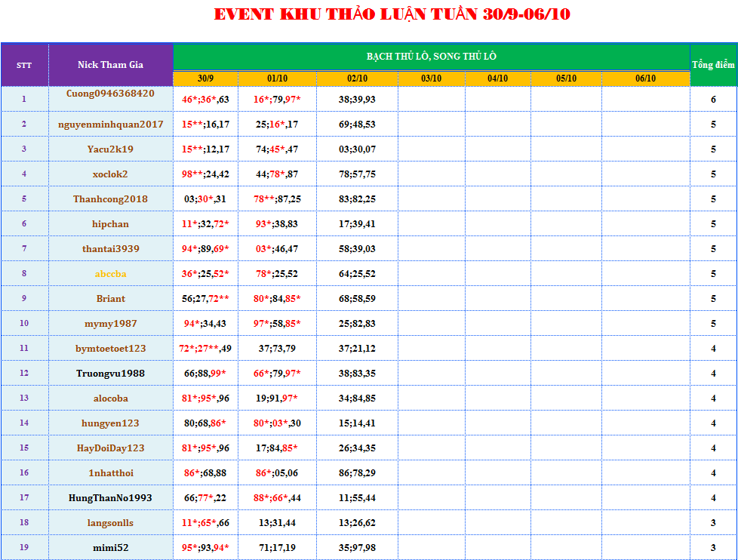Click the Truongvu1988 participant name

[x=110, y=373]
